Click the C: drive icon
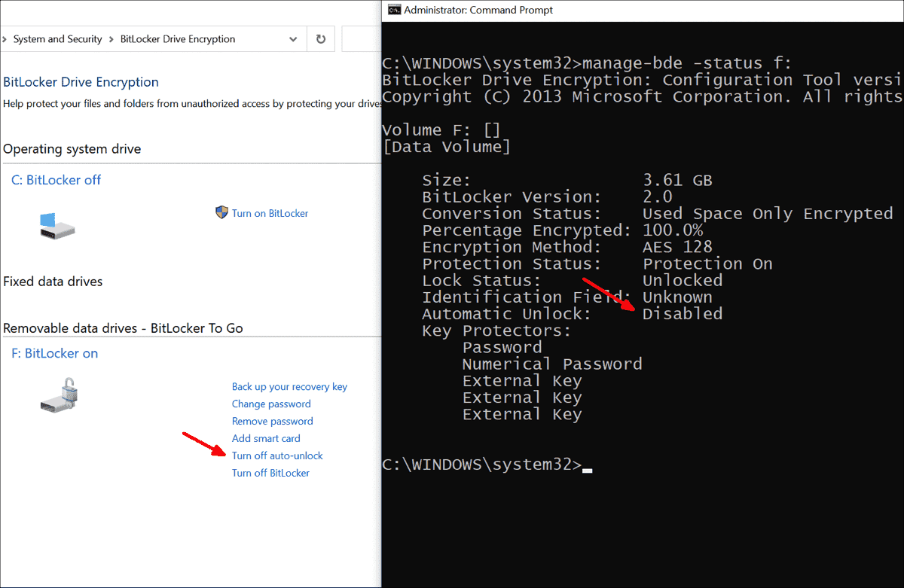The image size is (904, 588). [57, 225]
